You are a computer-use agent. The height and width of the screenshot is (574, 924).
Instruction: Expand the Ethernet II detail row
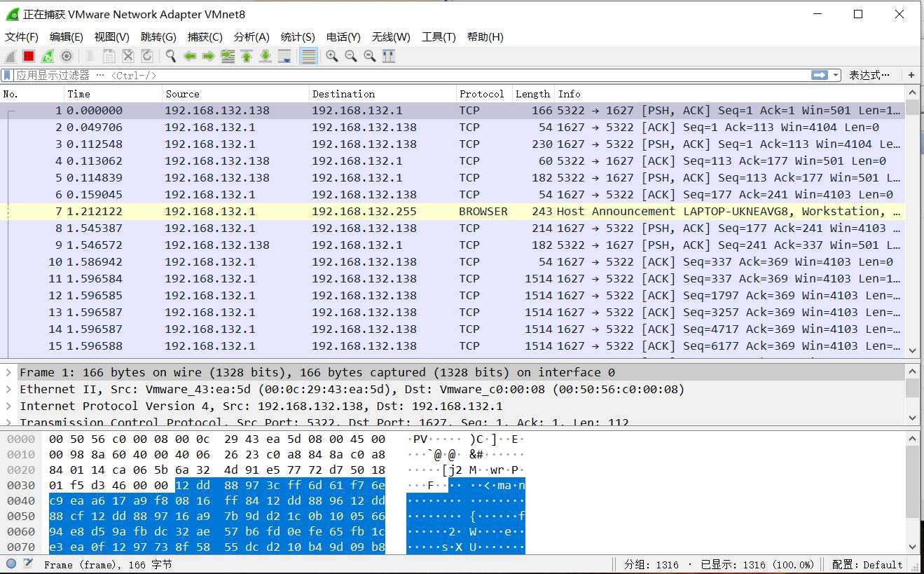(8, 389)
